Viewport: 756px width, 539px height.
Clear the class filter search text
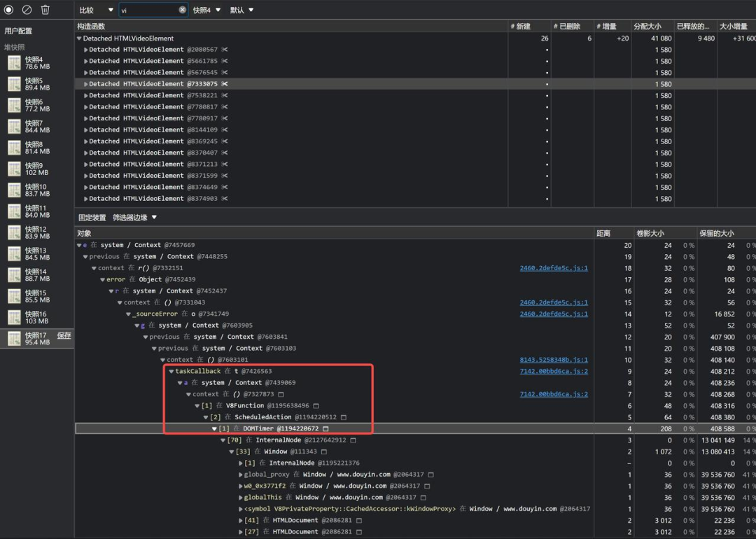(182, 10)
